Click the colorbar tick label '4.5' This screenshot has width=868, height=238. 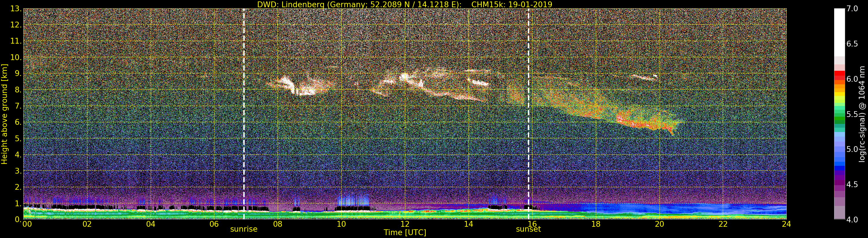[x=852, y=184]
